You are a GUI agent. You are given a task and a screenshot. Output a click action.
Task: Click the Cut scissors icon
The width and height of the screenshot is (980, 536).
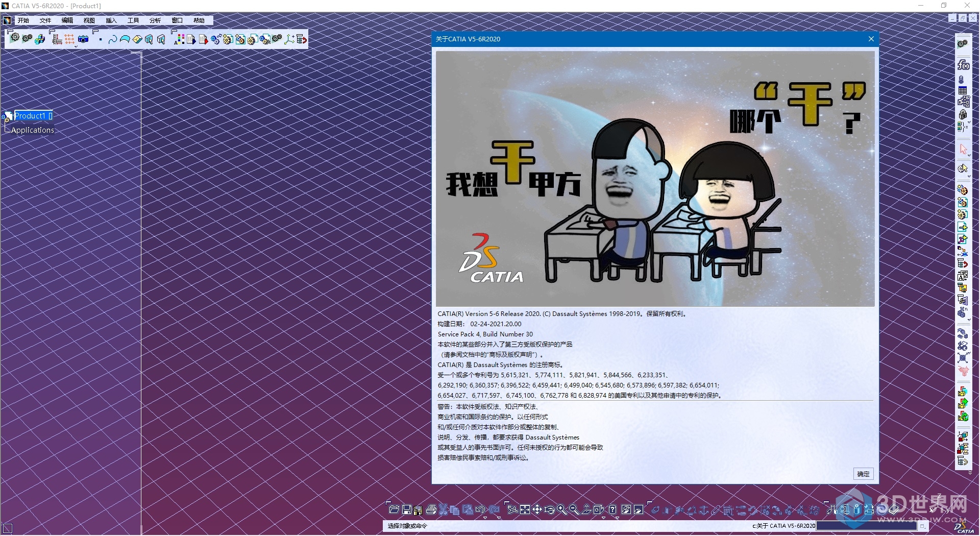click(x=443, y=509)
